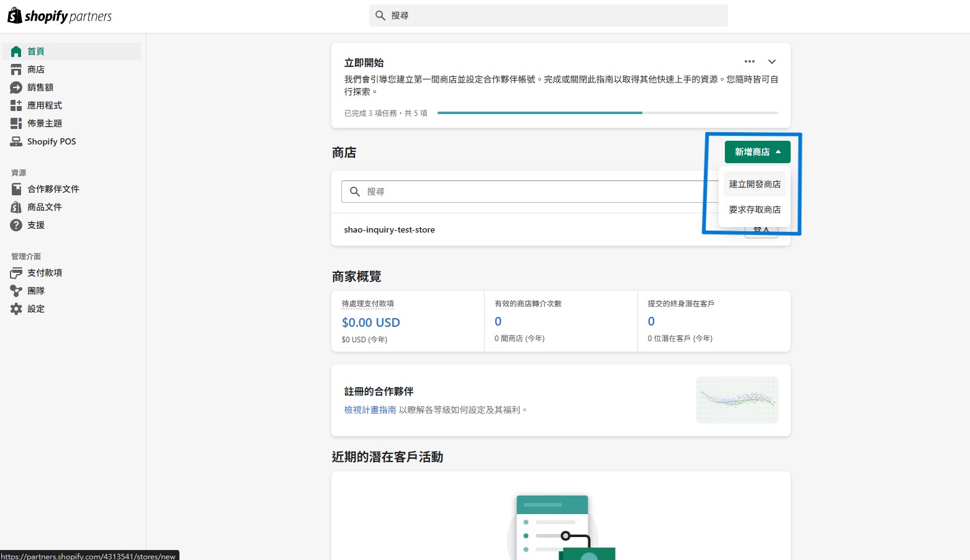Click the 待處理支付款項 label
This screenshot has height=560, width=970.
367,304
